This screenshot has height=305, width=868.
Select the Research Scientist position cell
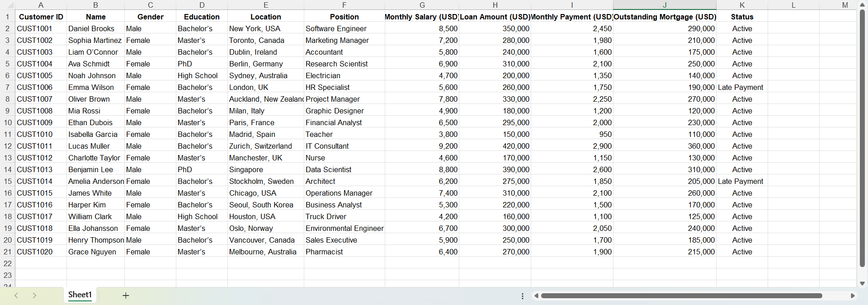point(344,64)
